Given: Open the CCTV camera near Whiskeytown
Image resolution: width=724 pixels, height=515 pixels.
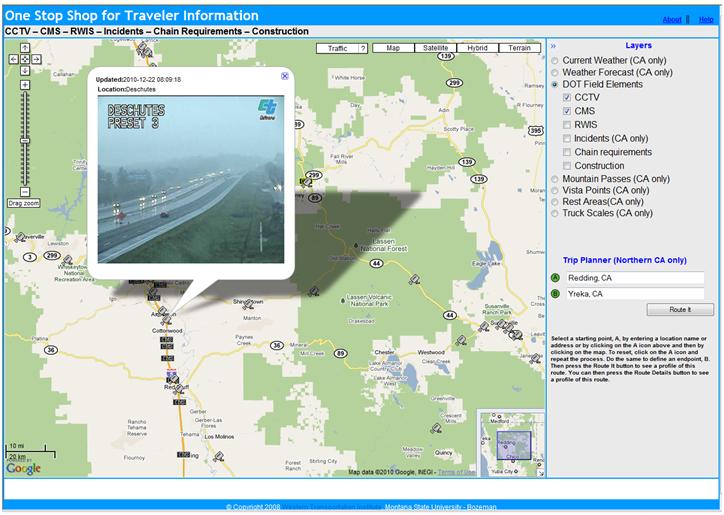Looking at the screenshot, I should tap(67, 261).
